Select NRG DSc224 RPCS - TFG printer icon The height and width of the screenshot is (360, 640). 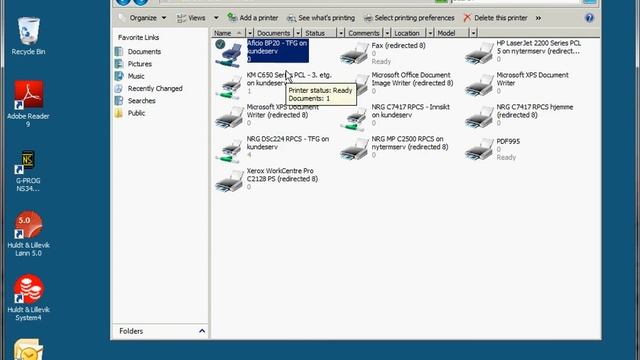point(229,150)
